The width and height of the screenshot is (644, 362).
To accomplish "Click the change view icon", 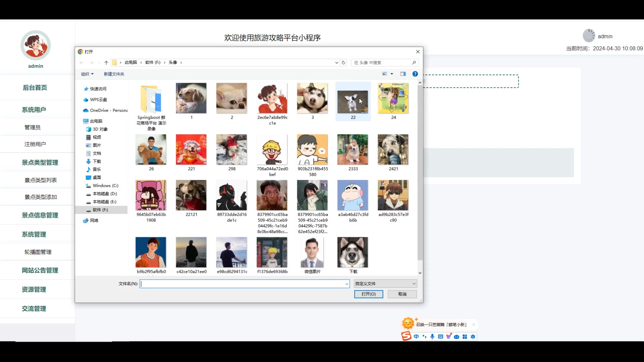I will [385, 74].
